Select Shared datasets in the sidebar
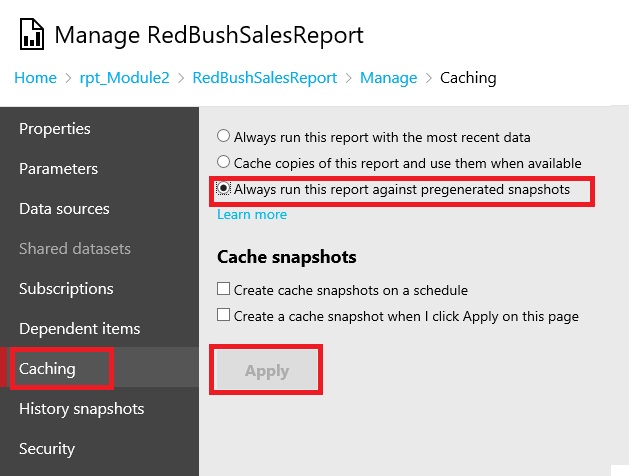The height and width of the screenshot is (476, 633). pyautogui.click(x=75, y=249)
